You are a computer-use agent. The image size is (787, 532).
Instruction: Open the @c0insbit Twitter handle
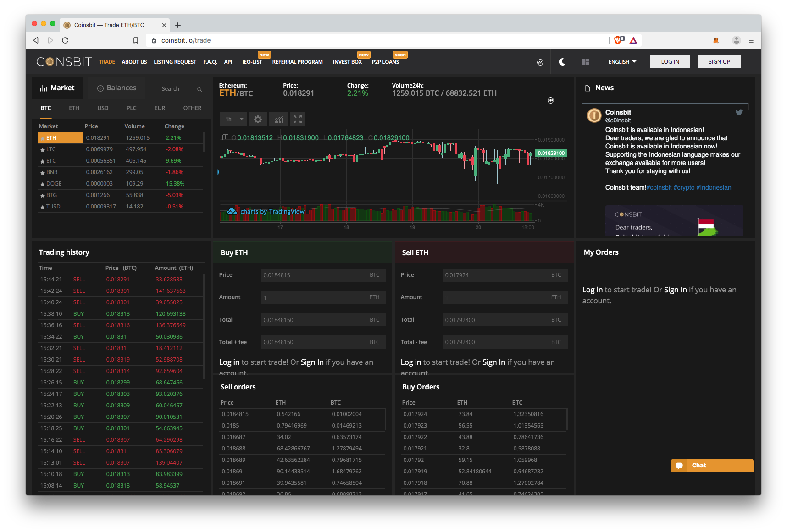[x=618, y=121]
